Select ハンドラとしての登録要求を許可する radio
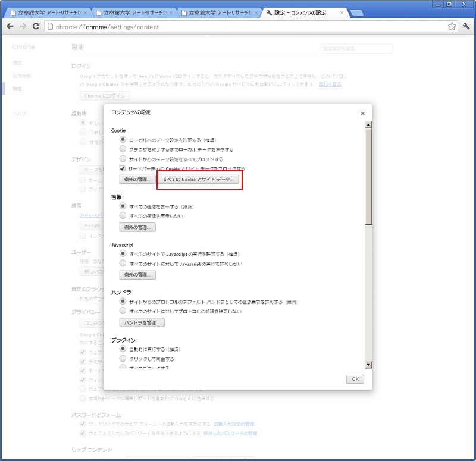 coord(123,302)
